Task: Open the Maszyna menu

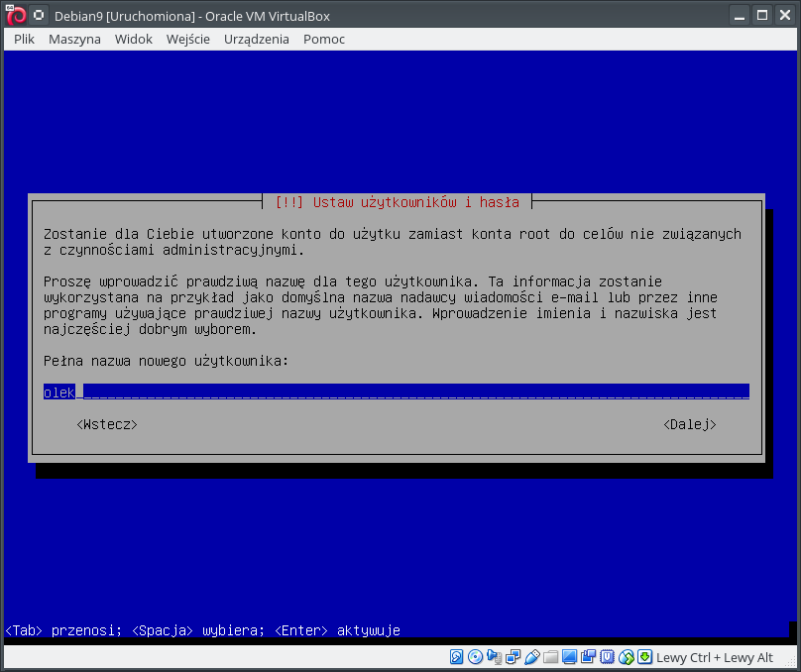Action: point(74,39)
